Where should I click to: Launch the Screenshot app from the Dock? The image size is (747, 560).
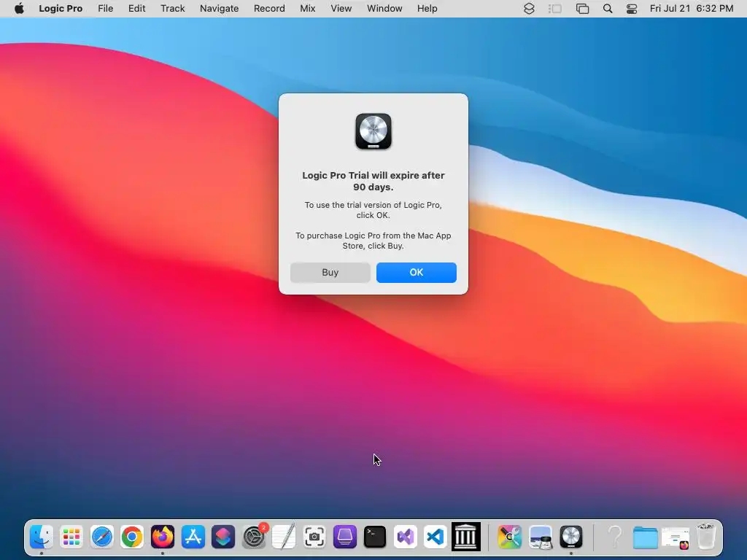click(314, 537)
